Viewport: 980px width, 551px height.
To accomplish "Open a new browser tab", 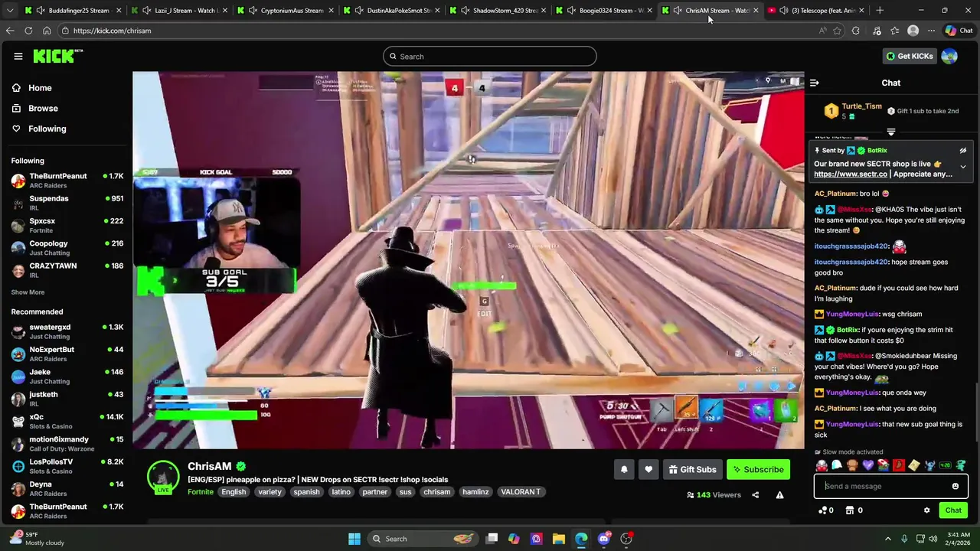I will [880, 11].
